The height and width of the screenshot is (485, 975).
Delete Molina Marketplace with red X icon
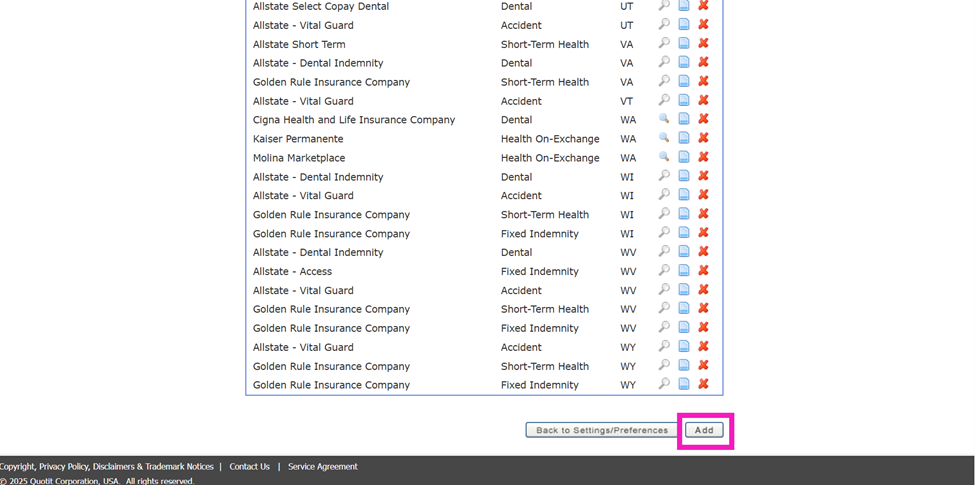point(703,157)
